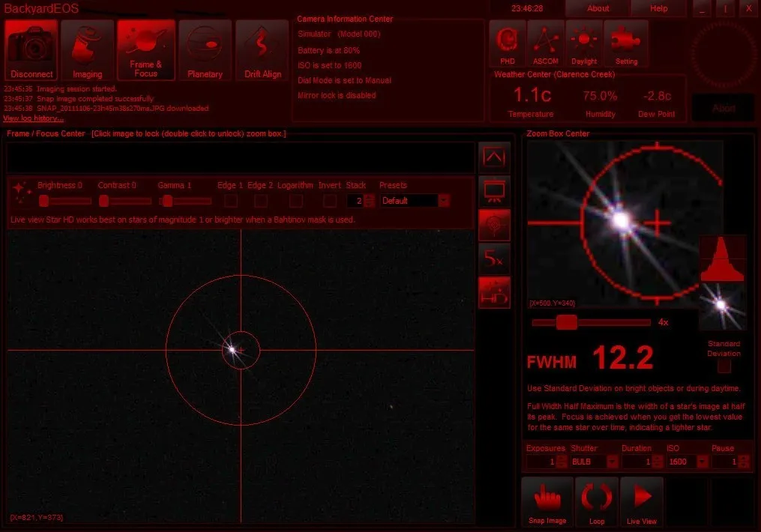Expand the Shutter BULB dropdown

(611, 462)
